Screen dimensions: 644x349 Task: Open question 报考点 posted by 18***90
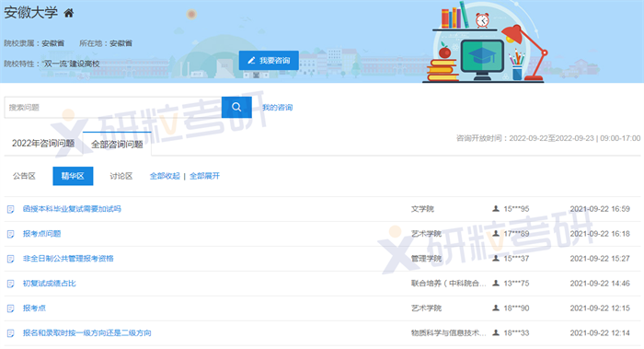pos(34,308)
